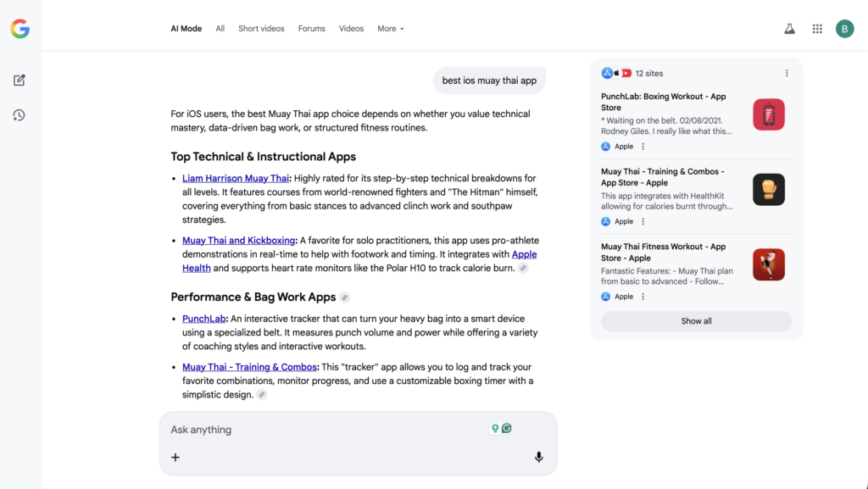Open your profile avatar labeled B
This screenshot has width=868, height=489.
tap(844, 28)
